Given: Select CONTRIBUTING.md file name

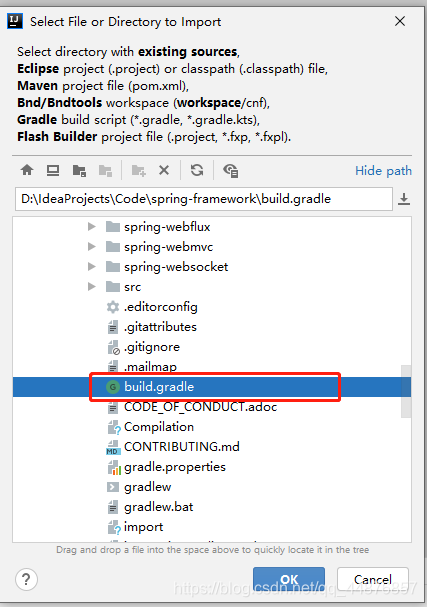Looking at the screenshot, I should 182,447.
